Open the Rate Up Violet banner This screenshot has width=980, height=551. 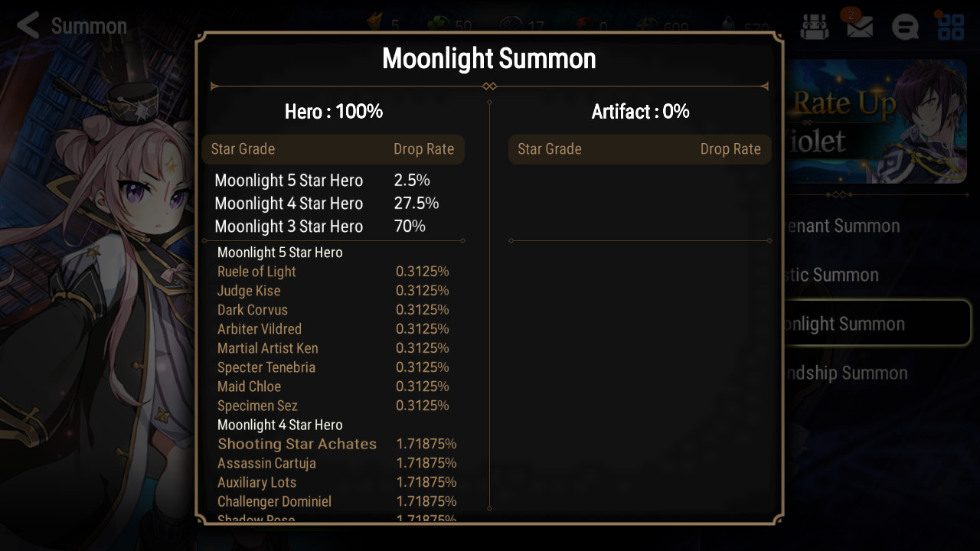[875, 122]
